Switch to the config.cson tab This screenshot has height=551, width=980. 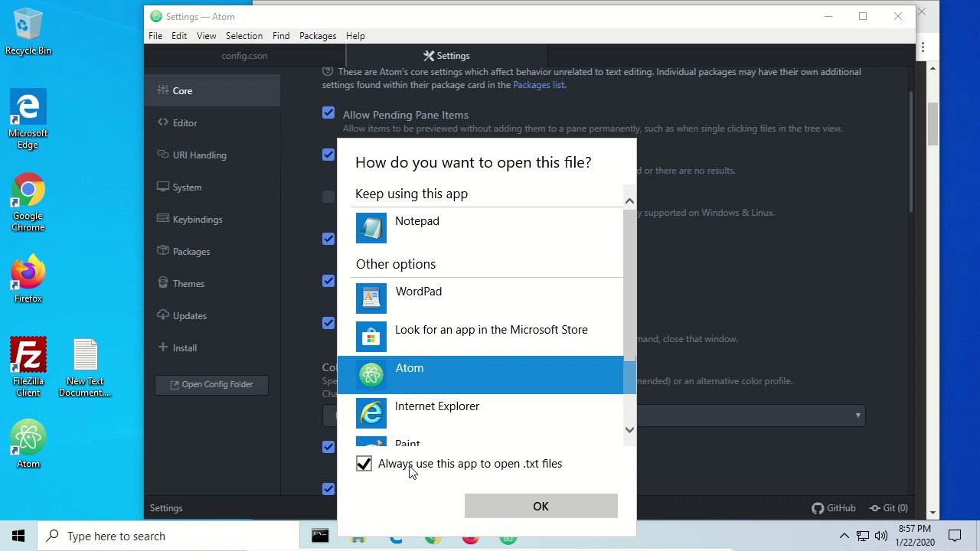[x=244, y=56]
